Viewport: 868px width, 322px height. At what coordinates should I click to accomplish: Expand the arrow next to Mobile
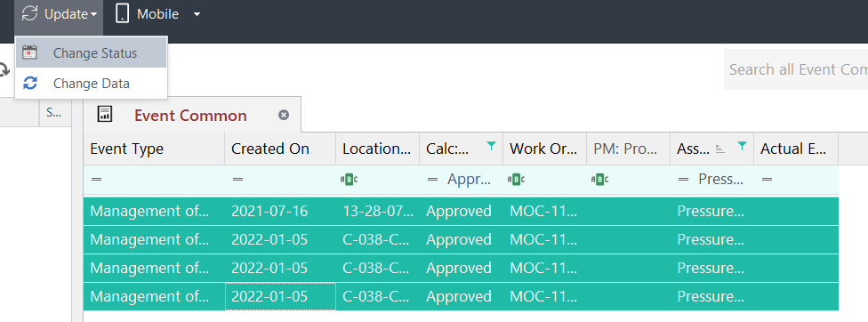[x=197, y=14]
